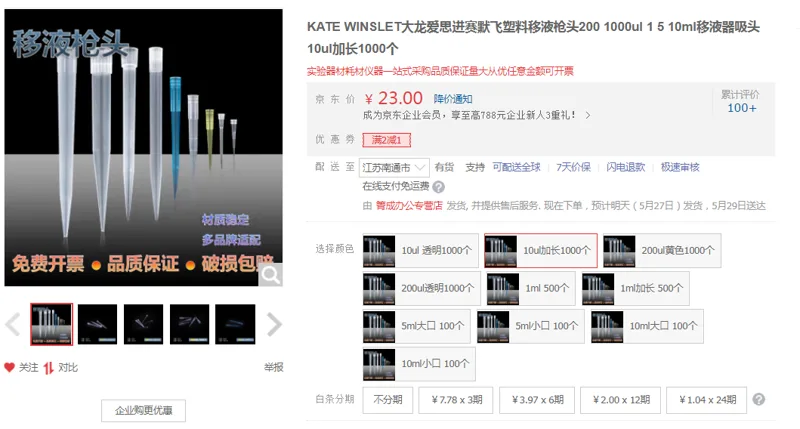Select ¥1.04 x 24期 installment
This screenshot has width=800, height=429.
(x=707, y=400)
